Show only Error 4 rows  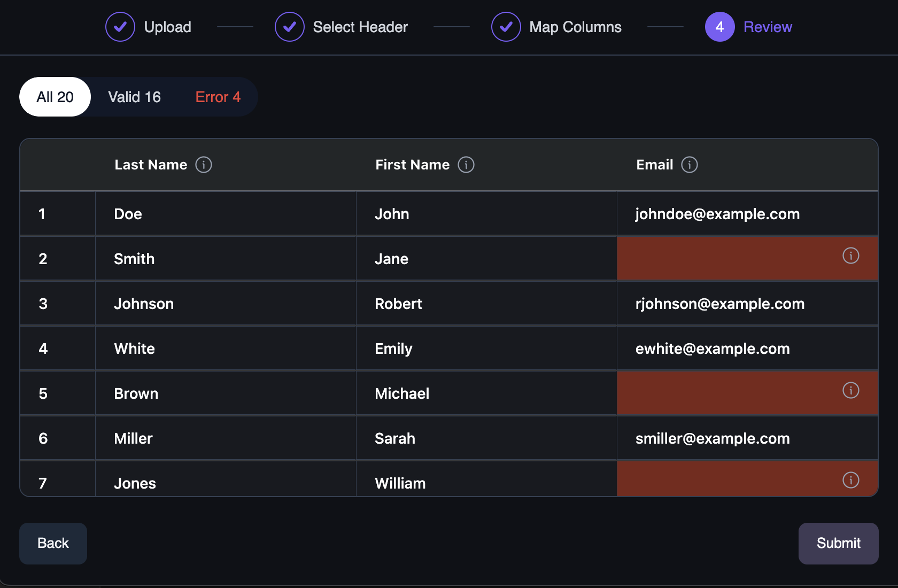pos(218,97)
